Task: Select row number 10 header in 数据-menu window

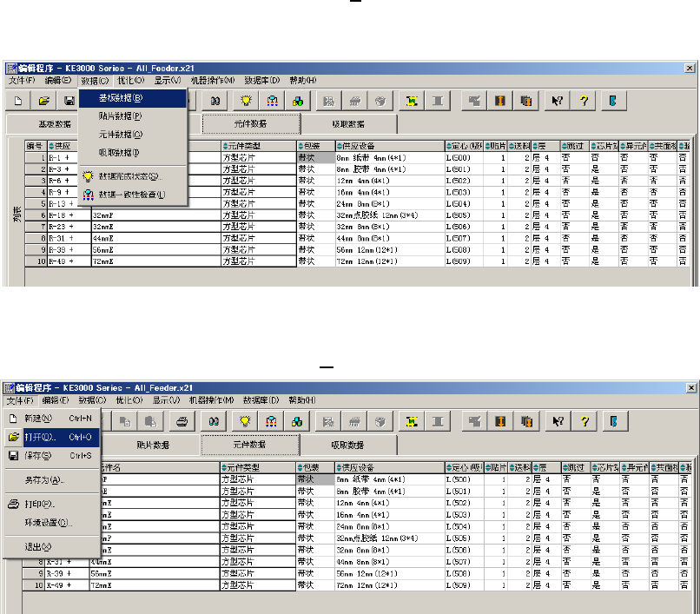Action: point(36,261)
